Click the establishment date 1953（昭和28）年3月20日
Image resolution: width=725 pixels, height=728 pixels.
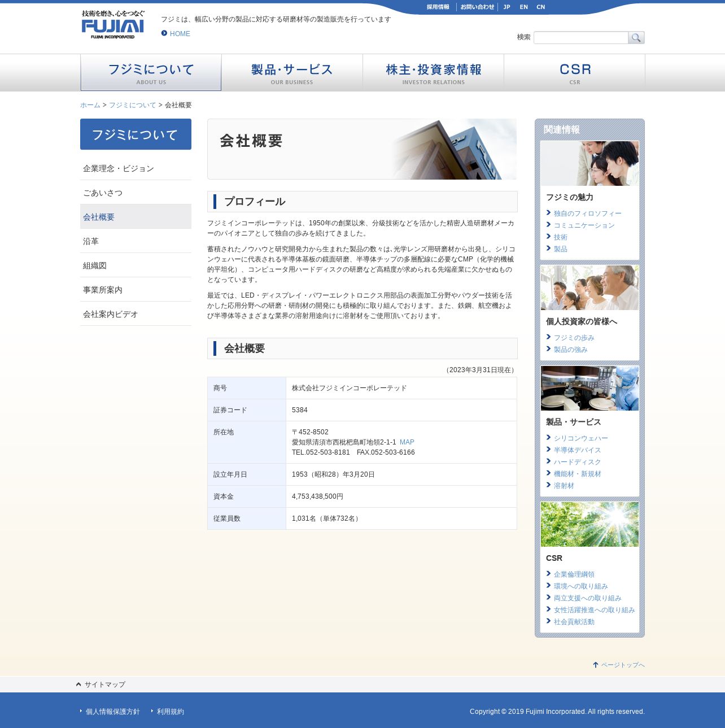[x=333, y=474]
